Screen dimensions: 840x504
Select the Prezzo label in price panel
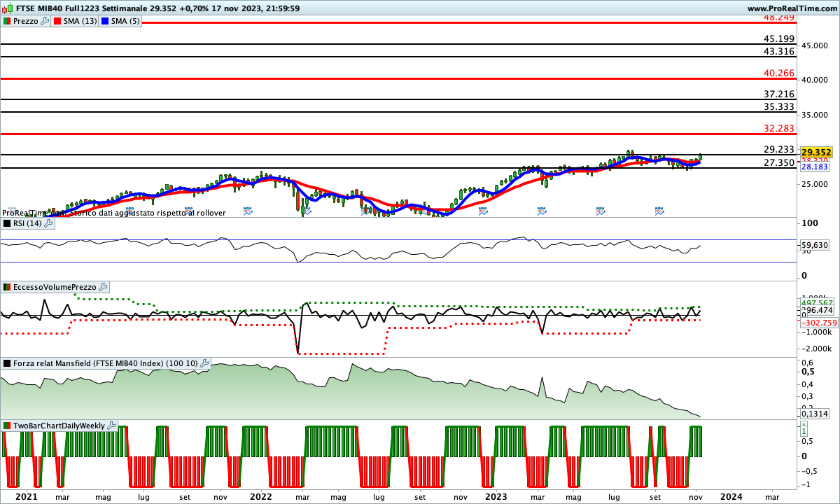26,21
